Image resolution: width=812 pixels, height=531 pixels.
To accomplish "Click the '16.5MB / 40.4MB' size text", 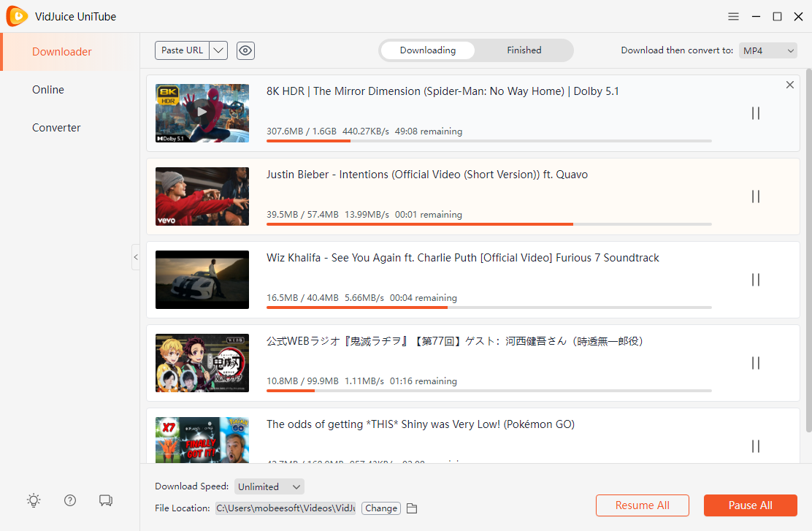I will click(302, 298).
